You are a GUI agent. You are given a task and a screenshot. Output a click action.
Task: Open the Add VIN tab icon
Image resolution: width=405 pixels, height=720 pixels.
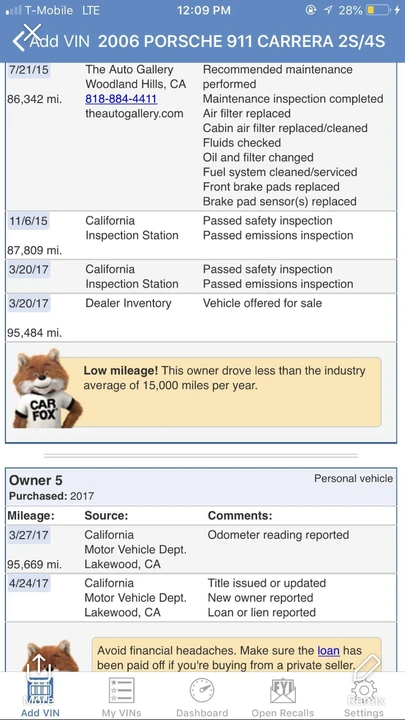pyautogui.click(x=40, y=693)
